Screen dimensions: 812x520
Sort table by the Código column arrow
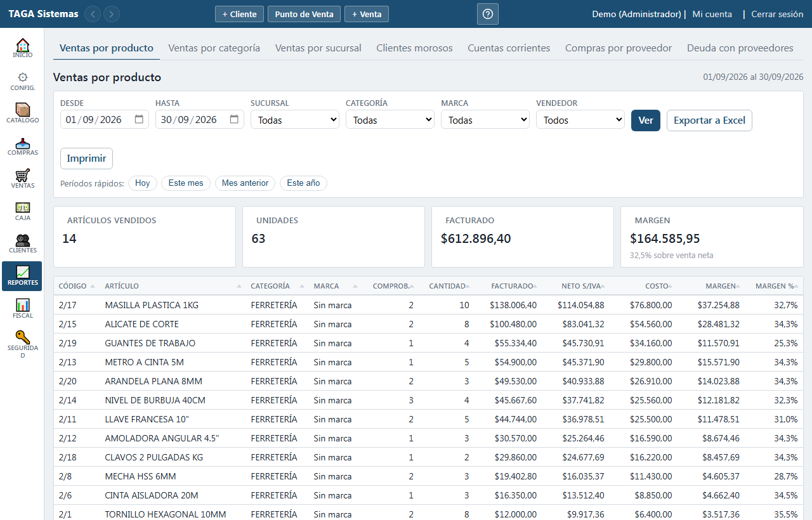coord(93,287)
